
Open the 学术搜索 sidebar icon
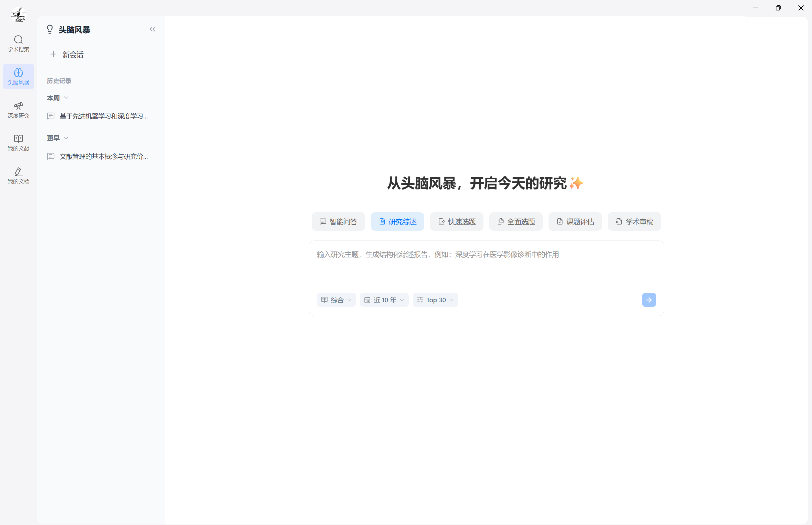point(18,43)
